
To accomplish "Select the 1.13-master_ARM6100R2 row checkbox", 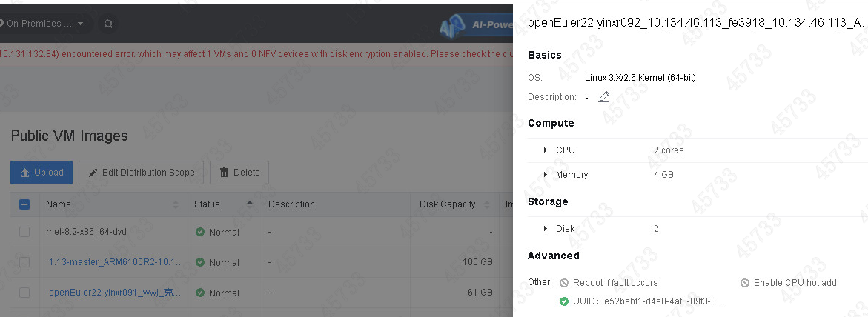I will point(24,262).
